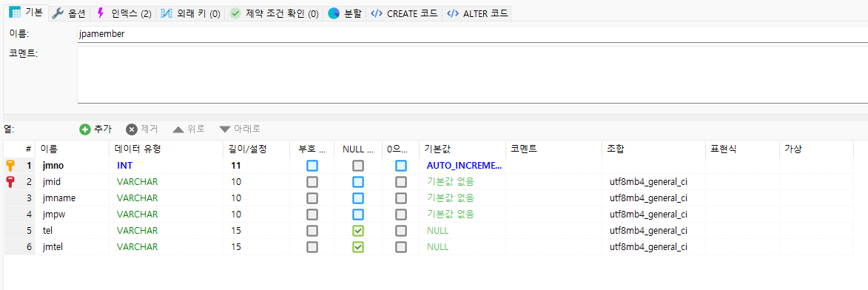The width and height of the screenshot is (868, 290).
Task: Open data type VARCHAR for tel
Action: click(x=138, y=230)
